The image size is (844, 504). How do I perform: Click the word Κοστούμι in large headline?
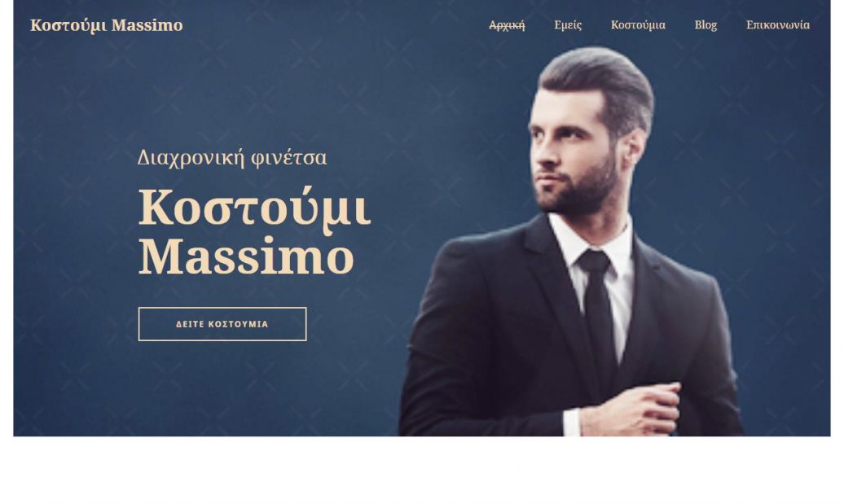click(x=255, y=209)
